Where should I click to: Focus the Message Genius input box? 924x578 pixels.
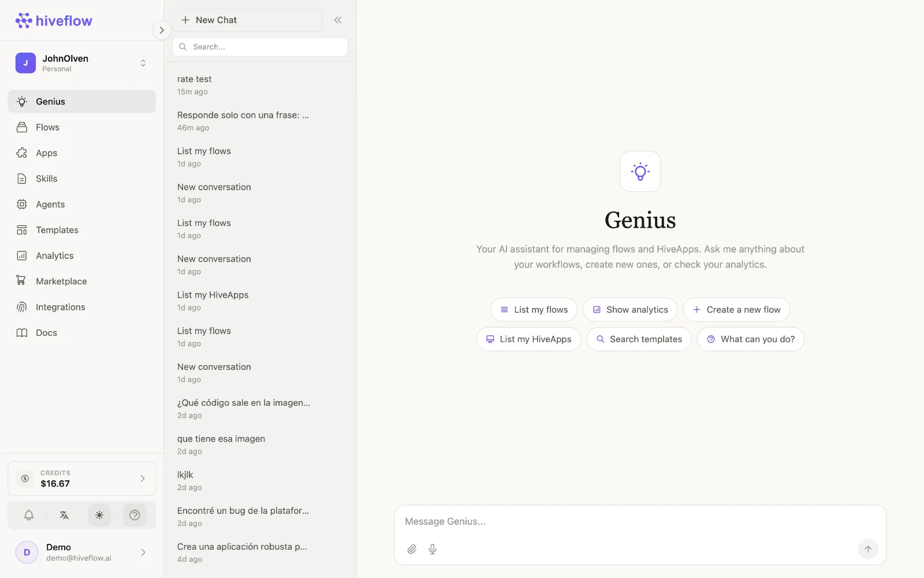coord(640,522)
